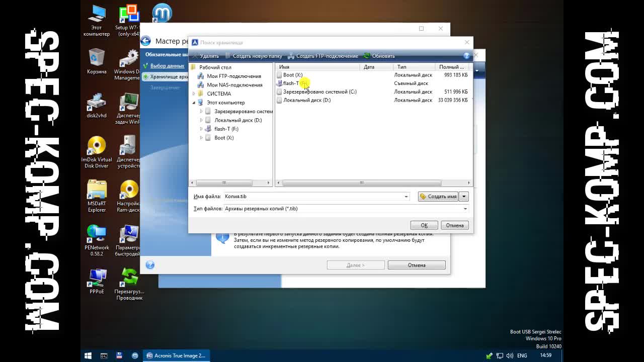This screenshot has height=362, width=644.
Task: Click the tree pane horizontal scrollbar
Action: (224, 183)
